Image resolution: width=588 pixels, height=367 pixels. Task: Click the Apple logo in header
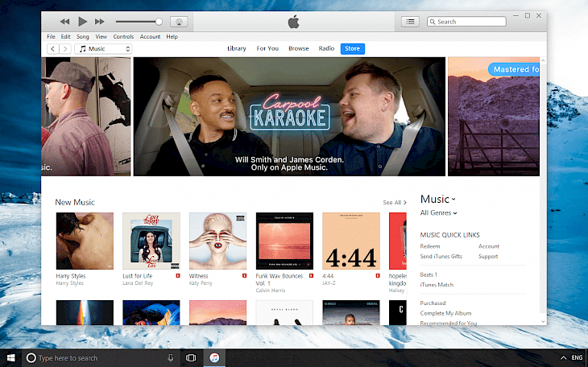point(294,22)
